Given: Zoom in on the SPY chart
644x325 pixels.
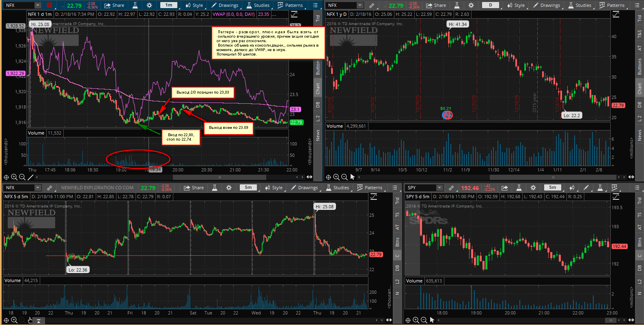Looking at the screenshot, I should pos(416,320).
